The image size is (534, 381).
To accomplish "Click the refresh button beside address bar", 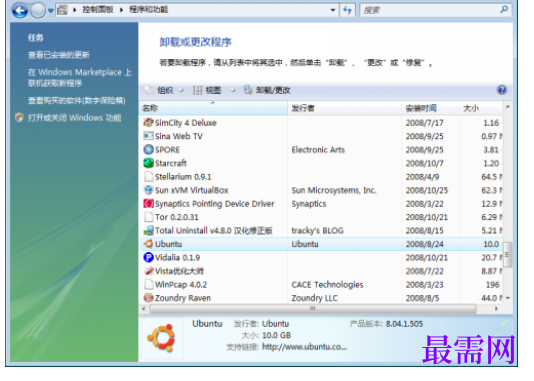I will tap(347, 10).
